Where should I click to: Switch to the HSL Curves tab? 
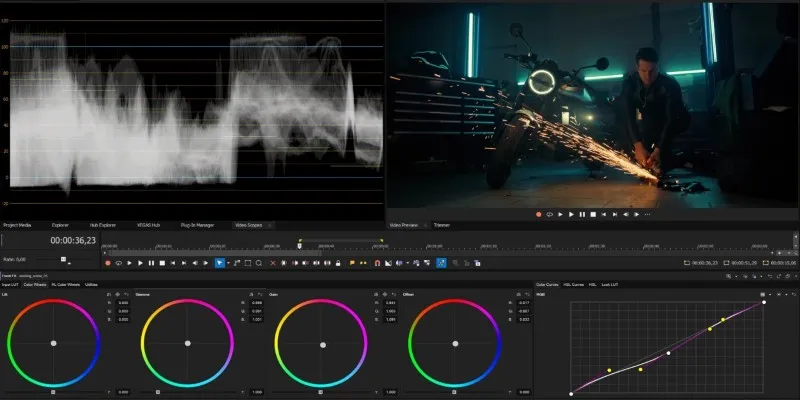574,284
